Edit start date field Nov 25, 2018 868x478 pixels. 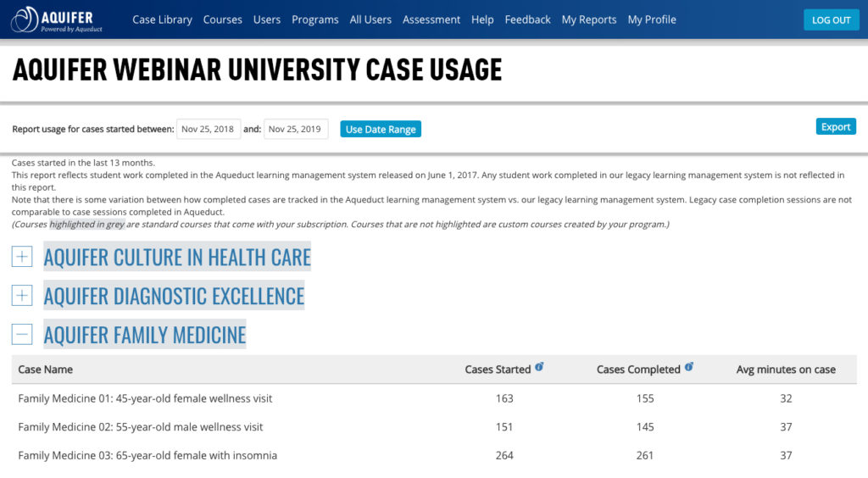209,129
